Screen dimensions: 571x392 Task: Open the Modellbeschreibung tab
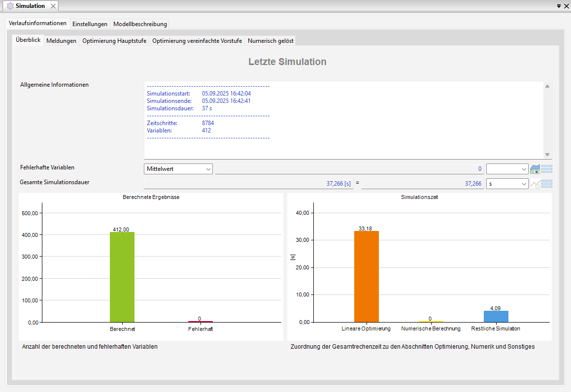pyautogui.click(x=140, y=24)
